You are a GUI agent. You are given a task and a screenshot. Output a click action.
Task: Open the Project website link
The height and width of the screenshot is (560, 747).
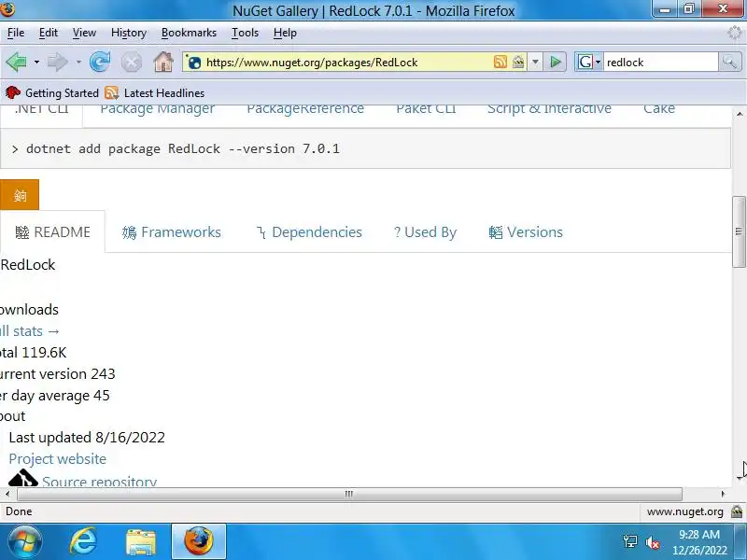(58, 458)
